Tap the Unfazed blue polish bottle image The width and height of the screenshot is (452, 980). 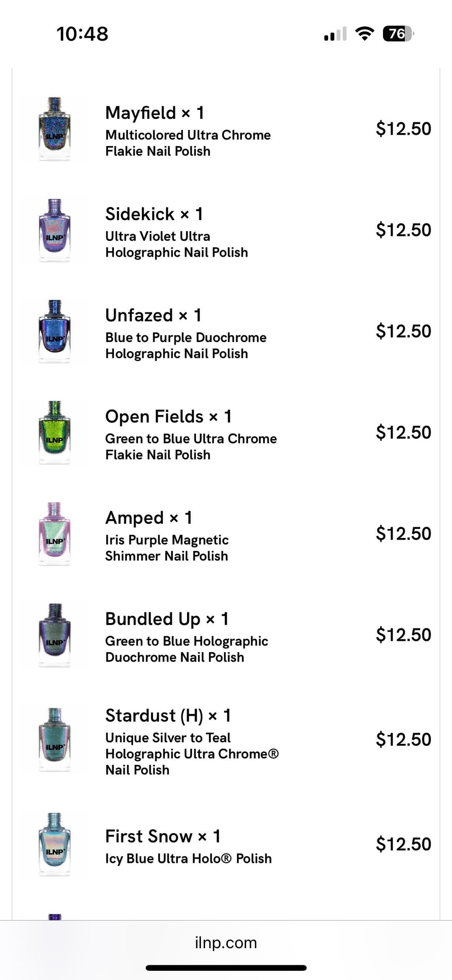[54, 332]
